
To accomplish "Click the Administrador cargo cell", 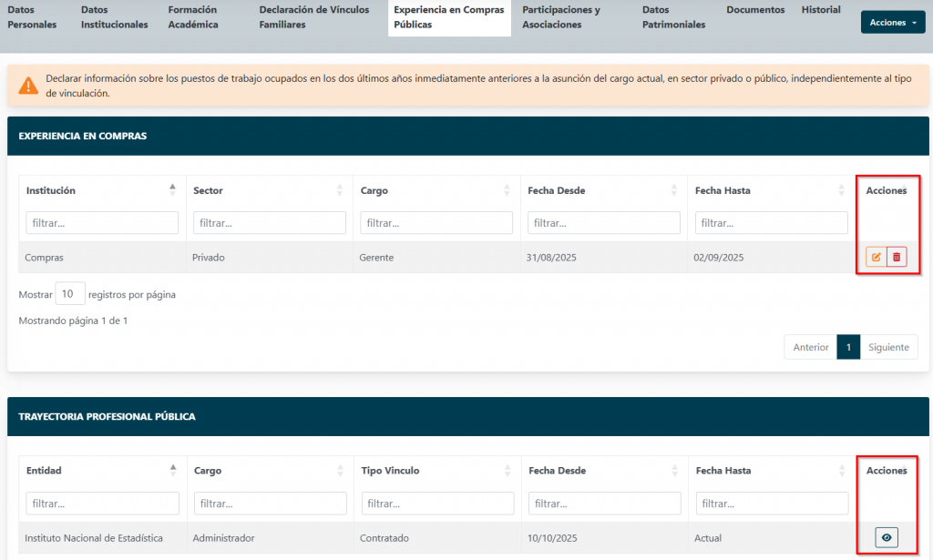I will click(271, 538).
